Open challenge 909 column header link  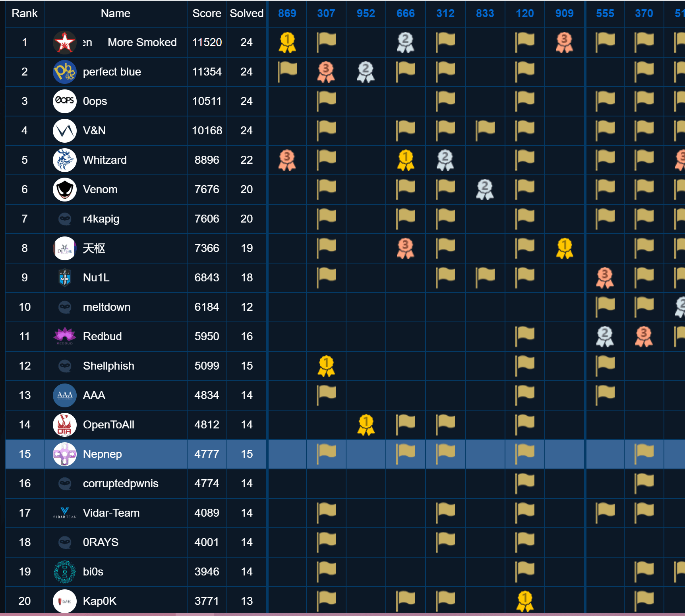(x=564, y=14)
